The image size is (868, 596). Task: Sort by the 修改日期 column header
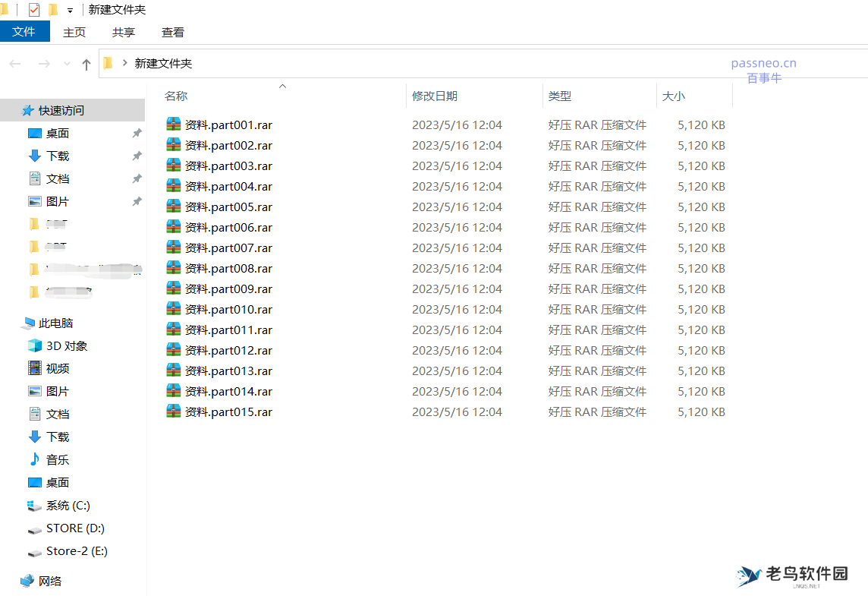[x=435, y=96]
